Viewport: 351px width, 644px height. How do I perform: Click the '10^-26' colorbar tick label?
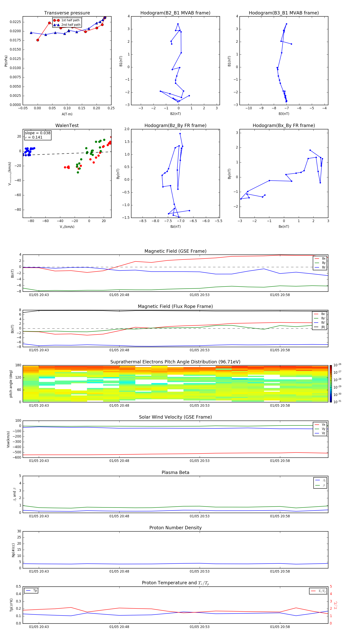(x=337, y=365)
